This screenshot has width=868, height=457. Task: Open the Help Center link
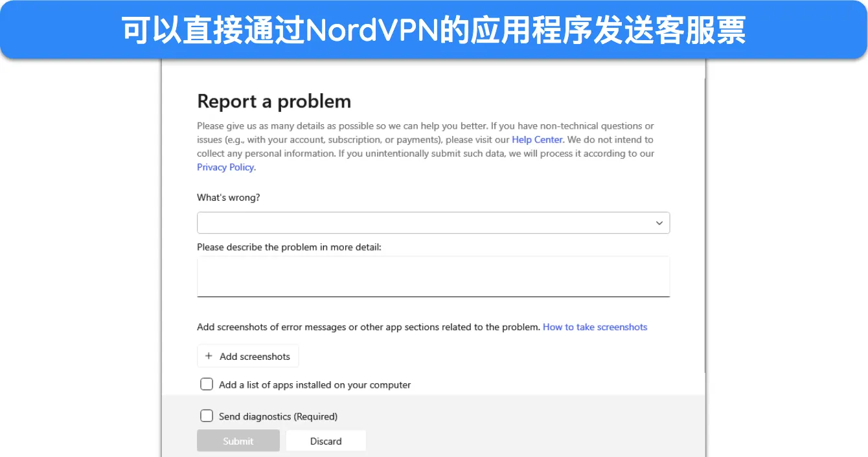pos(537,139)
